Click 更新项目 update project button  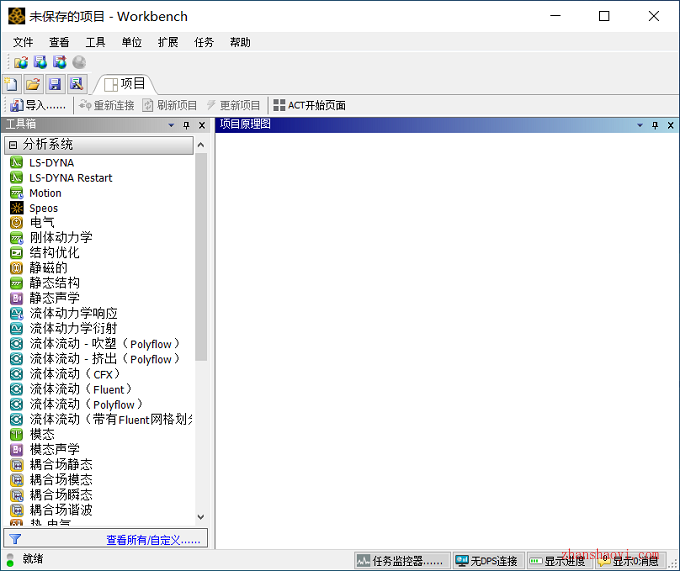pyautogui.click(x=233, y=105)
